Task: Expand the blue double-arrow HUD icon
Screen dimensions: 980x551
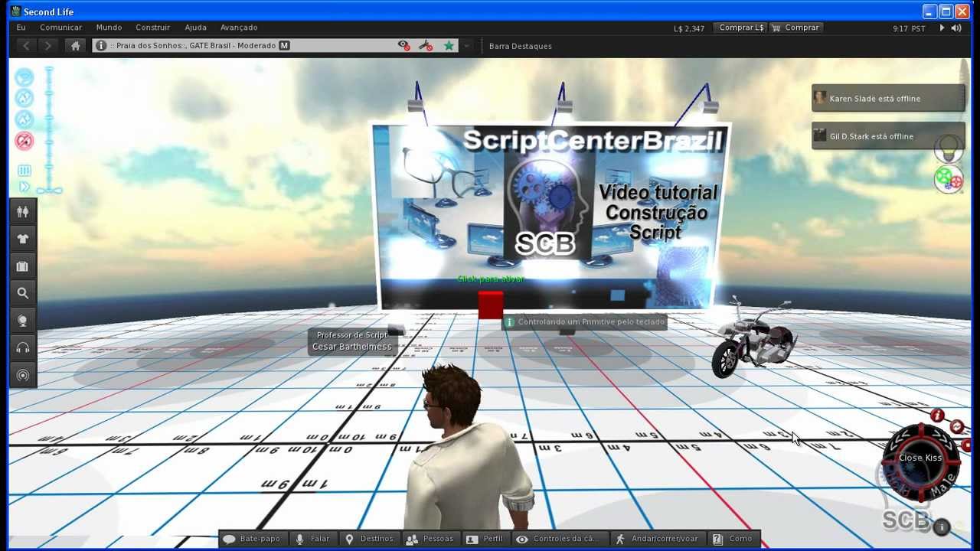Action: pyautogui.click(x=24, y=187)
